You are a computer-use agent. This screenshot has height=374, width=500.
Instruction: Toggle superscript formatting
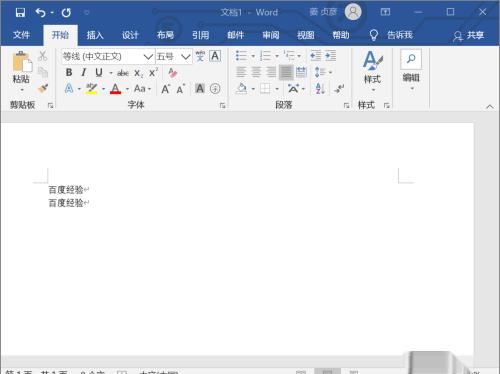coord(153,72)
